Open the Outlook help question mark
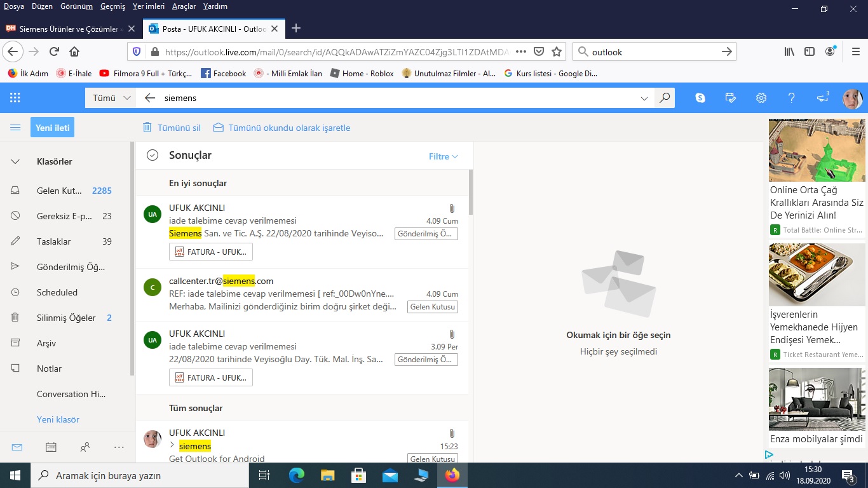 (792, 98)
